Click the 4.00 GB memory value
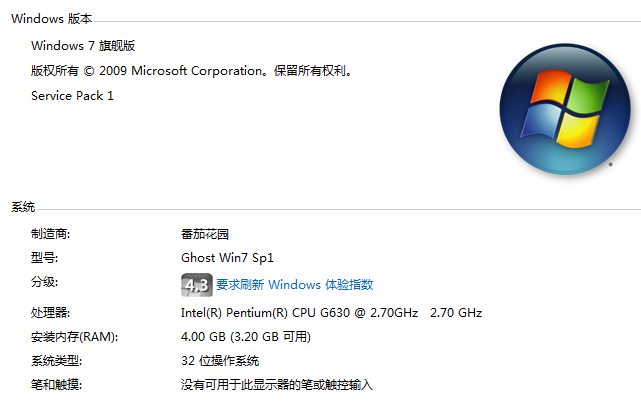 246,337
